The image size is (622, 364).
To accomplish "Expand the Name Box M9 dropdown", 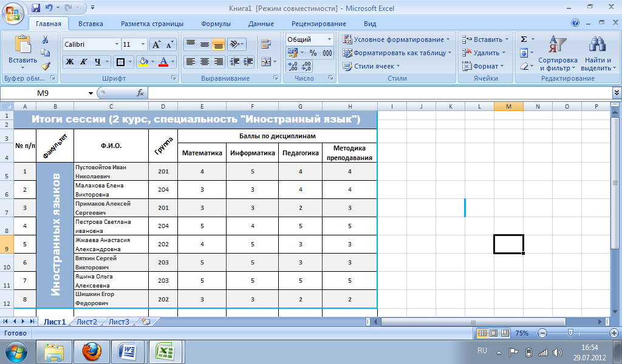I will (x=91, y=93).
